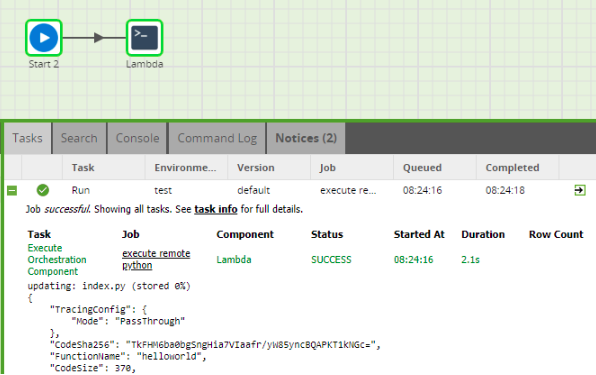Viewport: 596px width, 375px height.
Task: Click the Version column header
Action: pyautogui.click(x=269, y=168)
